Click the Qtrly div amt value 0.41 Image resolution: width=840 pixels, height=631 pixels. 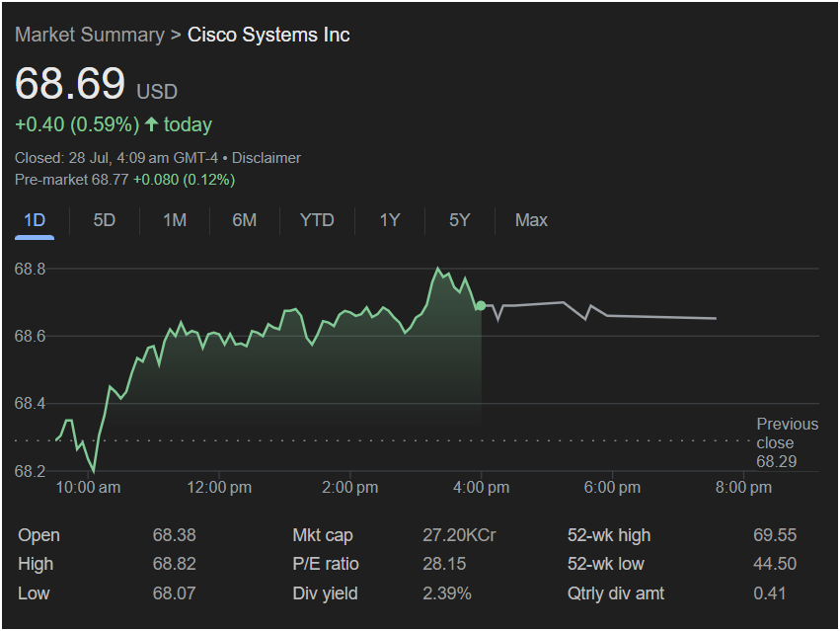pyautogui.click(x=769, y=593)
